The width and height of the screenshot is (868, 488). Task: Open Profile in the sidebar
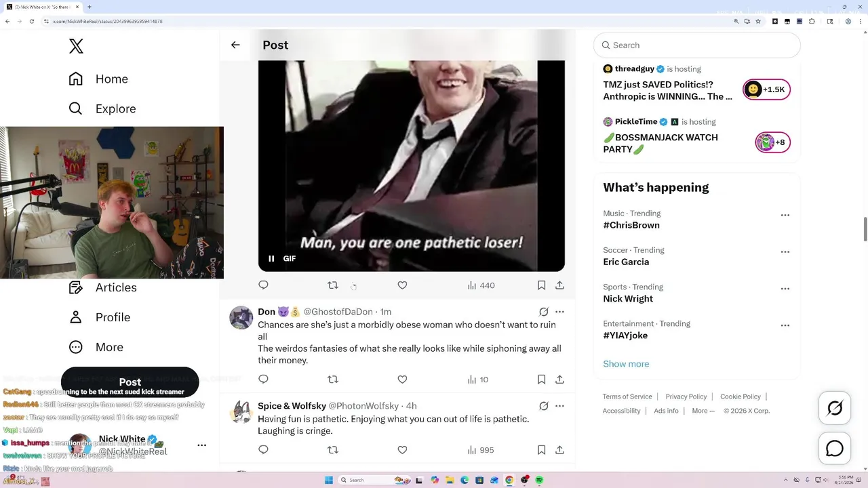(99, 317)
